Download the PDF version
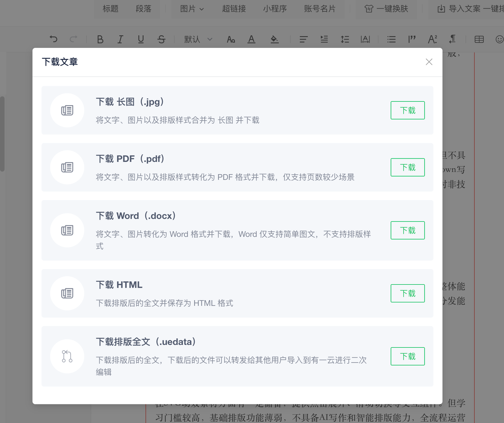The image size is (504, 423). point(407,167)
